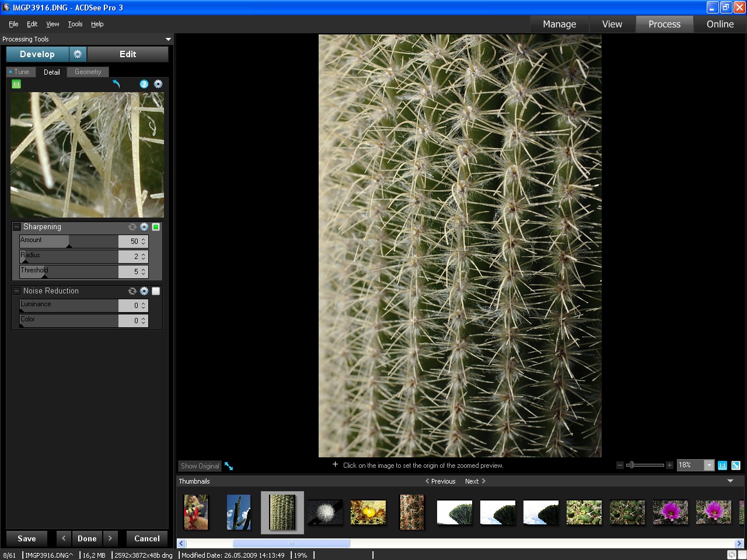747x560 pixels.
Task: Click the Show Original button
Action: [200, 466]
